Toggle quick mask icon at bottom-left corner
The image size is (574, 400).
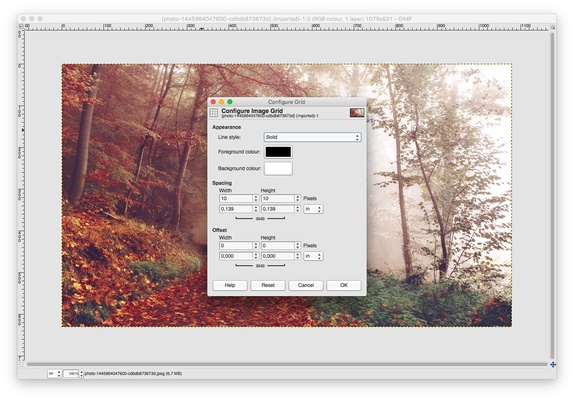point(21,365)
